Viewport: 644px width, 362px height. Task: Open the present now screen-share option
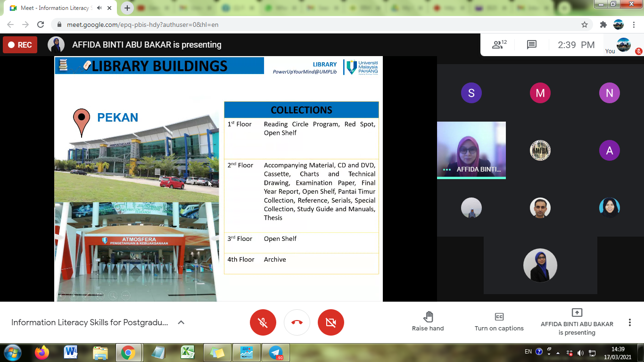pos(577,322)
